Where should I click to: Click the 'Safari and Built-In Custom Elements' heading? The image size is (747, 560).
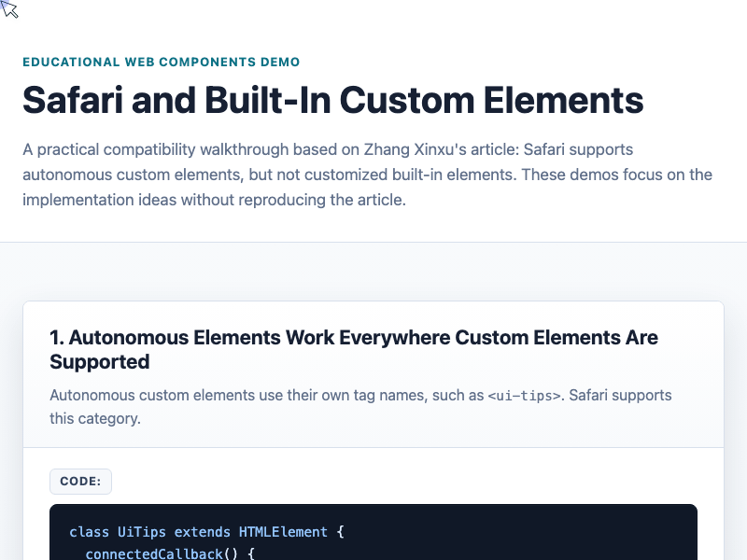pyautogui.click(x=333, y=100)
